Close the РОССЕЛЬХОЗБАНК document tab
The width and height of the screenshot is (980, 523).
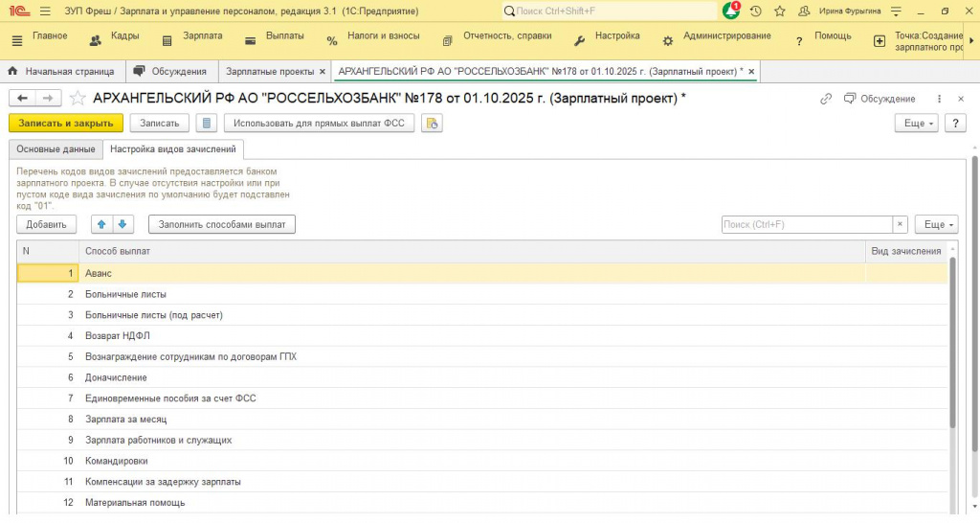click(x=751, y=71)
